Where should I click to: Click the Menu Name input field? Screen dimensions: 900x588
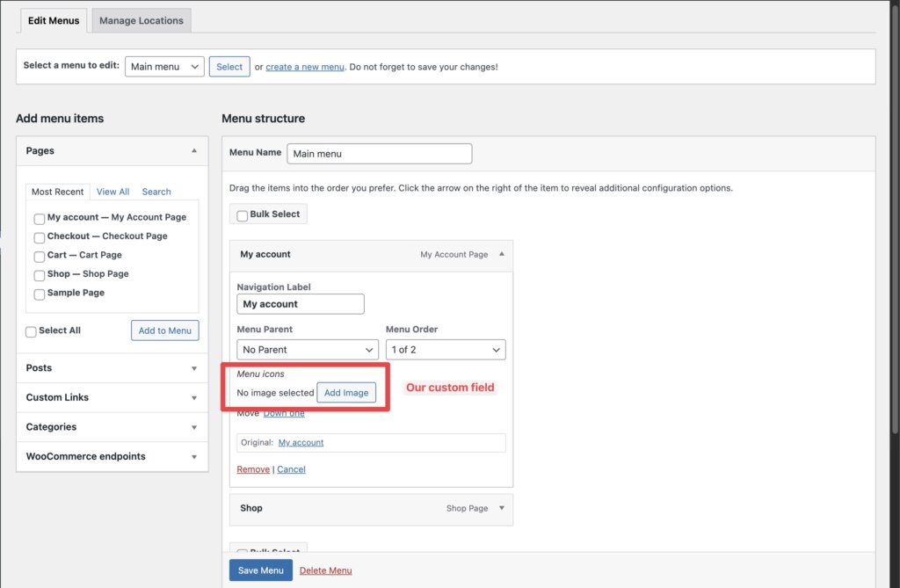(380, 154)
